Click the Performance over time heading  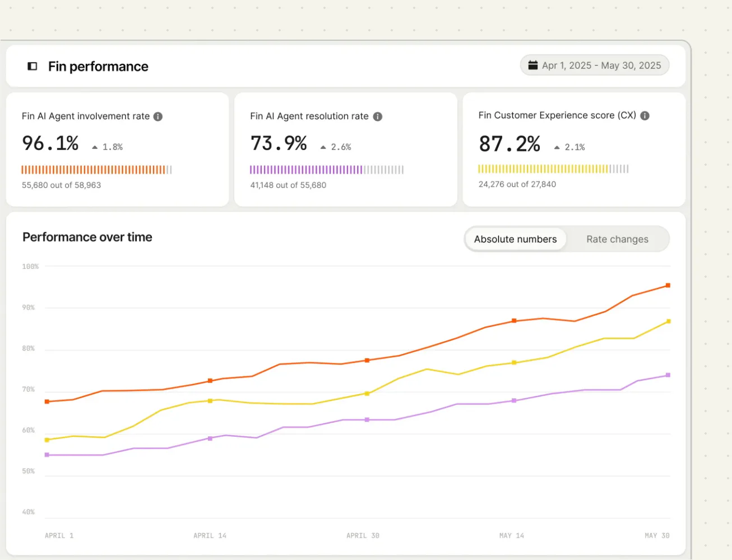pos(87,237)
